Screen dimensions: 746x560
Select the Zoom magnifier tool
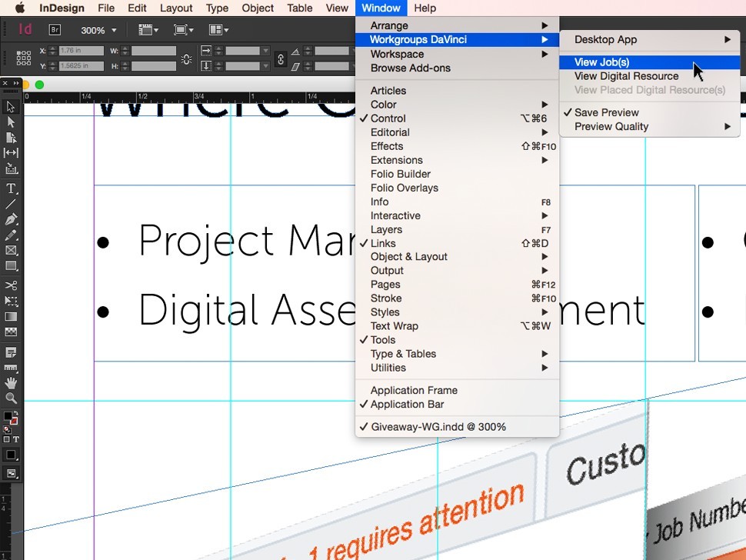[11, 398]
